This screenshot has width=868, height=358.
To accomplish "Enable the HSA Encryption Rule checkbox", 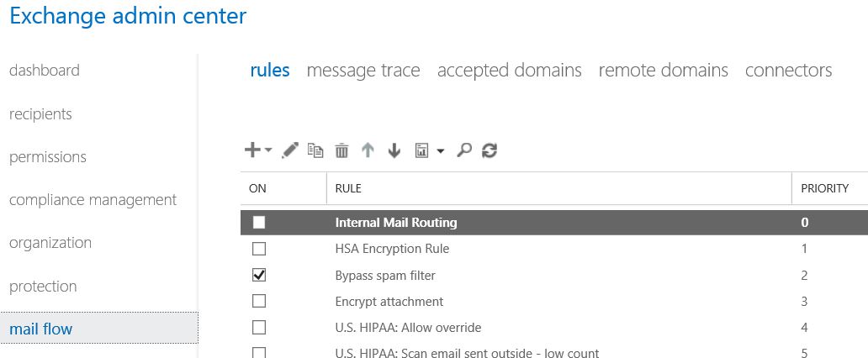I will click(258, 249).
